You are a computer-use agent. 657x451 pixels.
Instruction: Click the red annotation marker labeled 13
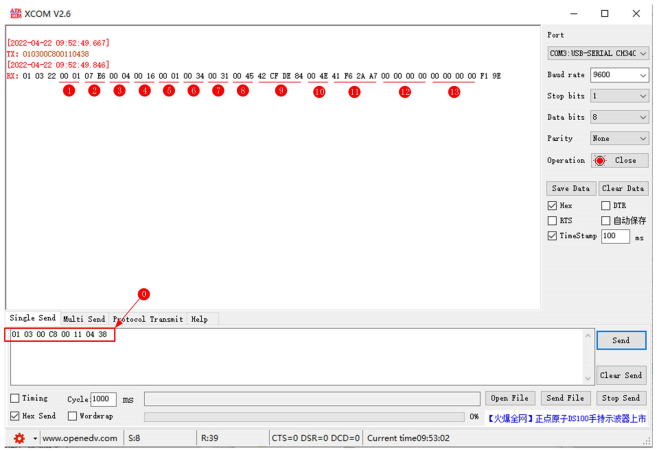pos(454,92)
